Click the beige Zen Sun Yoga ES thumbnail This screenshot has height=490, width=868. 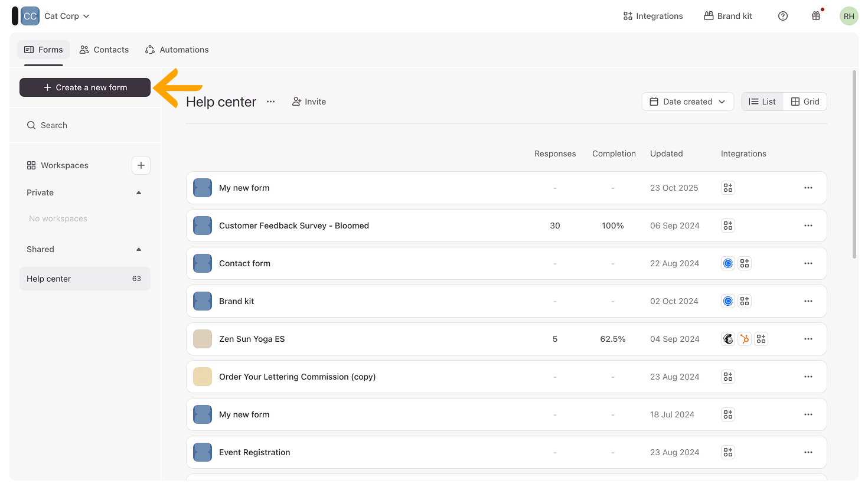pyautogui.click(x=203, y=339)
